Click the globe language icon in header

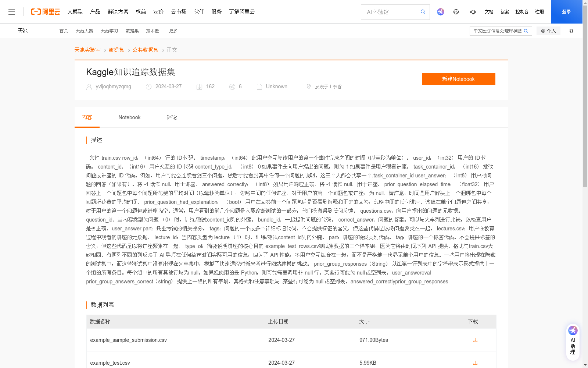click(x=456, y=12)
